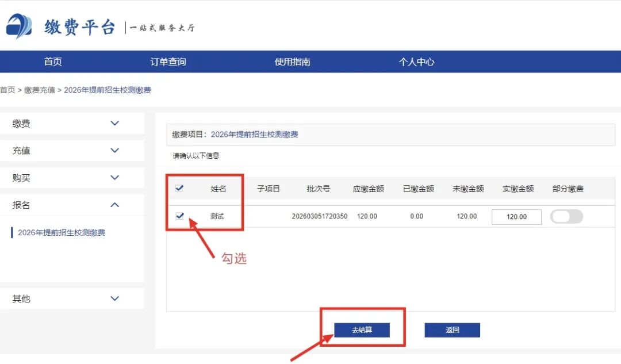Click 首页 link in breadcrumb
Image resolution: width=621 pixels, height=364 pixels.
pyautogui.click(x=7, y=90)
